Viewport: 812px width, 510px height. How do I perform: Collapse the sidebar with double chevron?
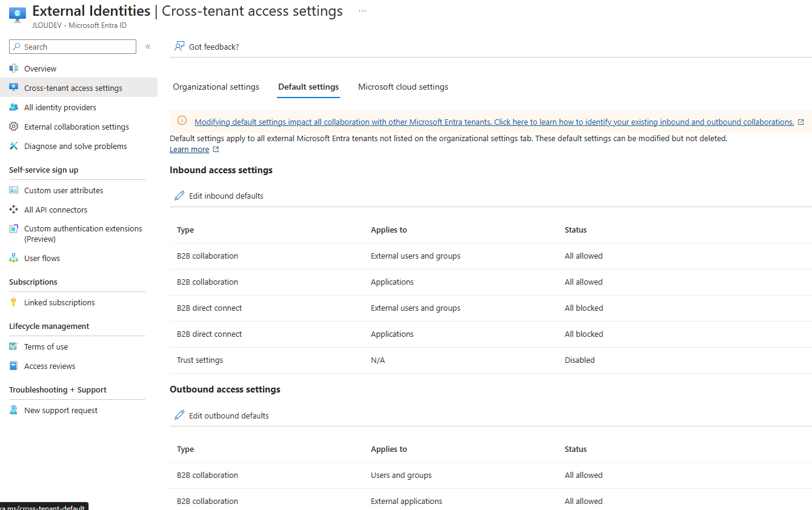148,47
